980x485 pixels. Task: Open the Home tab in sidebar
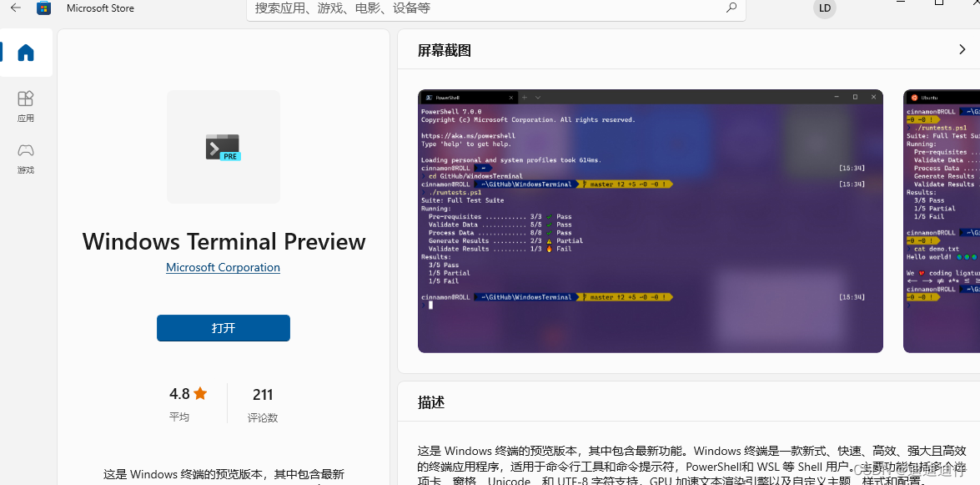click(x=26, y=53)
